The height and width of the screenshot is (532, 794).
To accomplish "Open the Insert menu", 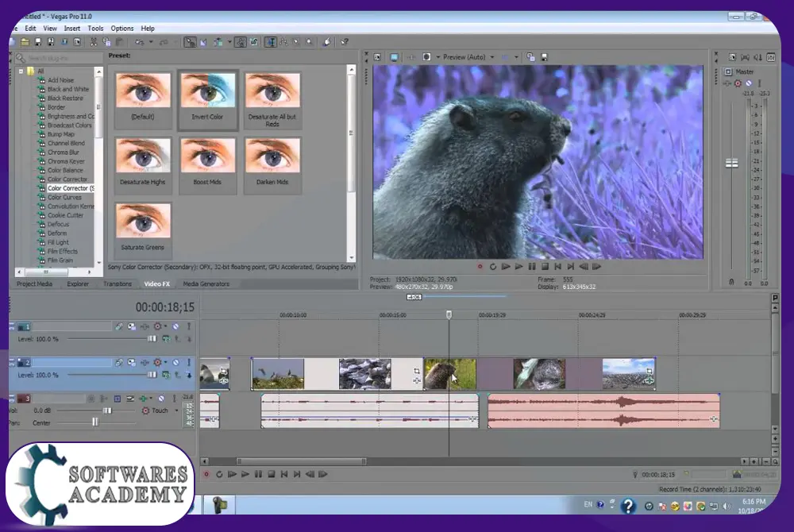I will point(72,29).
